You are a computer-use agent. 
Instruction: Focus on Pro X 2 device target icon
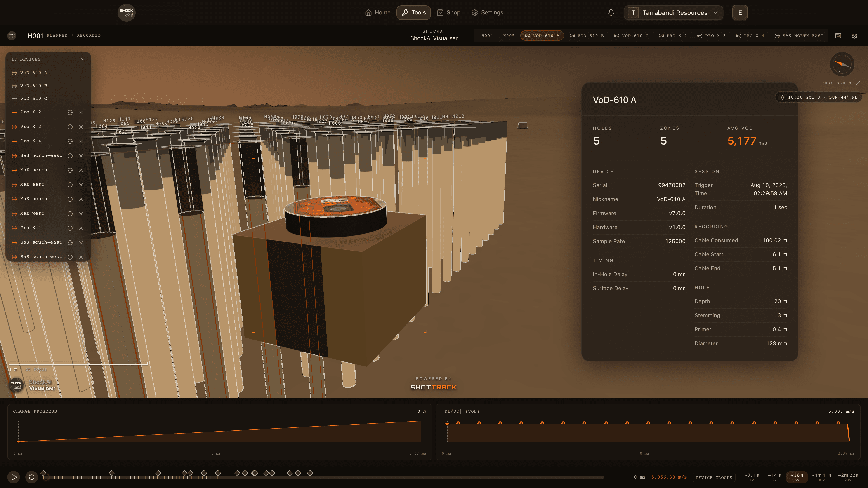pos(70,113)
